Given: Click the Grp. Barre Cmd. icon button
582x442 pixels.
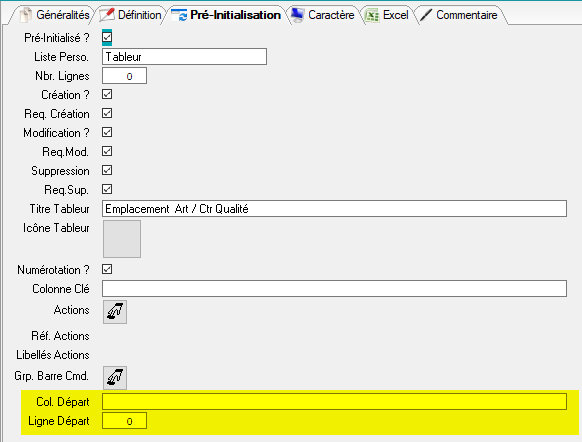Looking at the screenshot, I should click(x=115, y=377).
